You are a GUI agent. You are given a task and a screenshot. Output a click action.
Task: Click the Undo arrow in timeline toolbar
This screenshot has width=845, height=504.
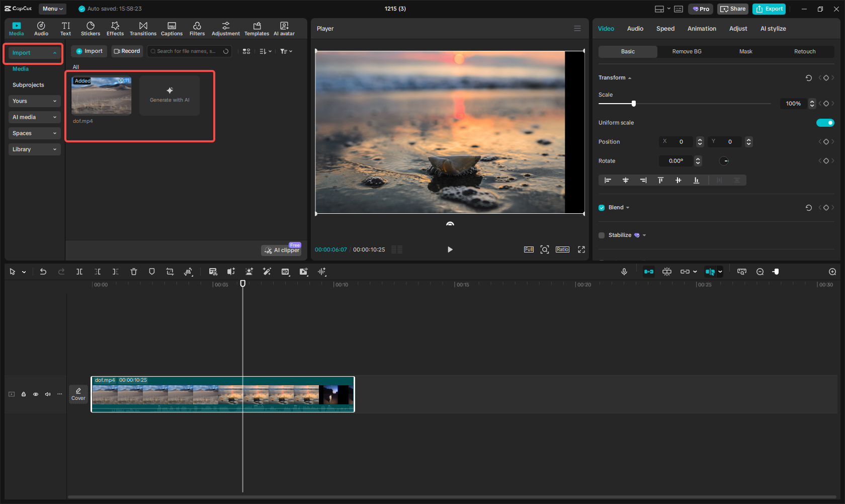pyautogui.click(x=43, y=272)
